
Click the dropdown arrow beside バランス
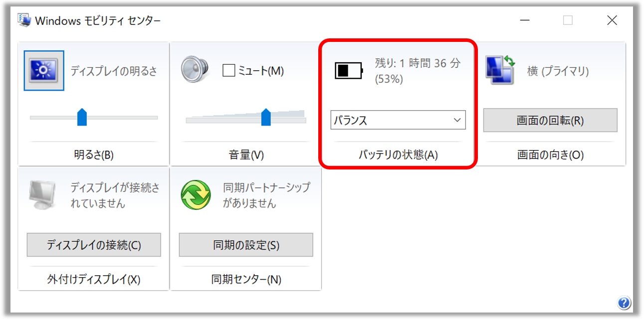[457, 120]
